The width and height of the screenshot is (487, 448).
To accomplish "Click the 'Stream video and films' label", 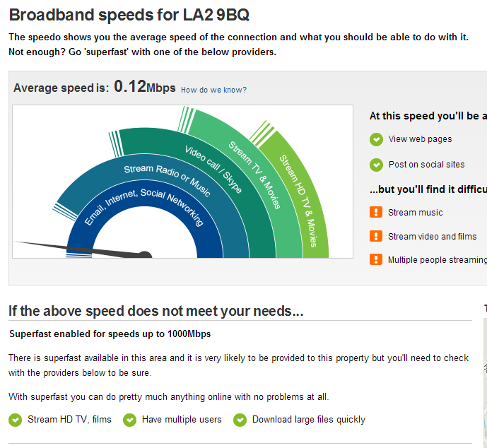I will 432,237.
